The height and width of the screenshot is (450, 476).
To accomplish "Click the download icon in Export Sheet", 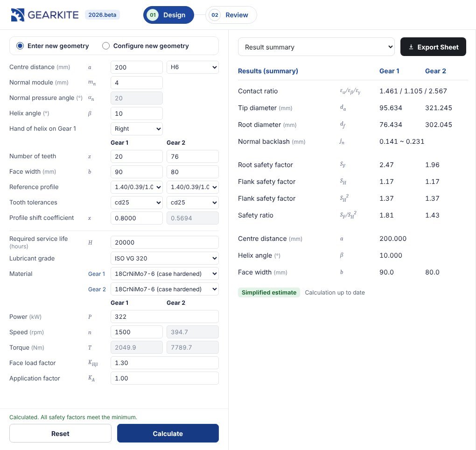I will (x=411, y=47).
